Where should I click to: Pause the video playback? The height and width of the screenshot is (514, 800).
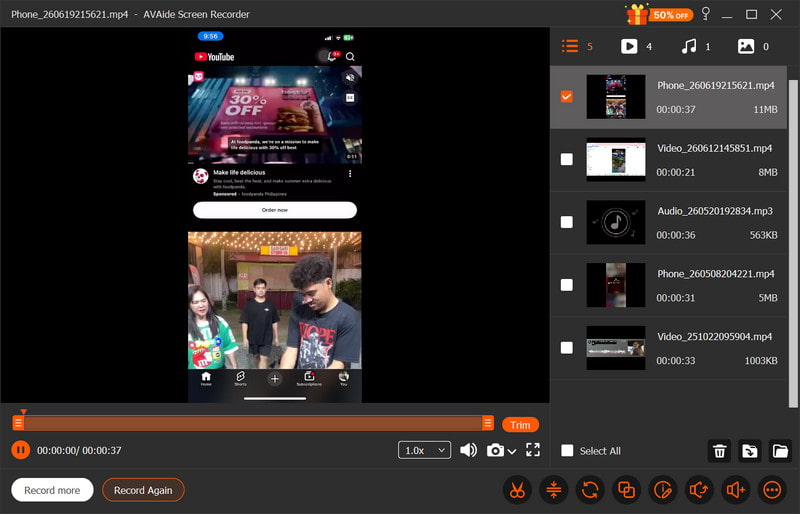20,450
